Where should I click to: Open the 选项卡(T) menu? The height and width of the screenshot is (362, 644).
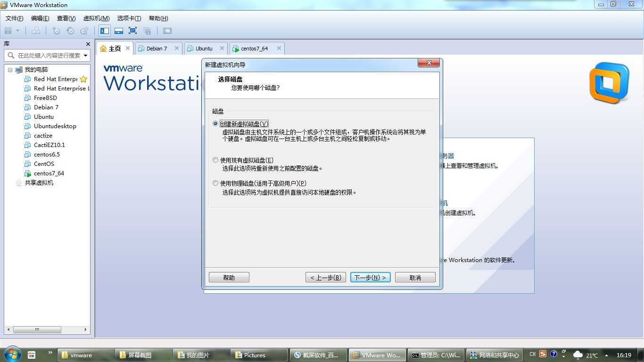pos(129,18)
